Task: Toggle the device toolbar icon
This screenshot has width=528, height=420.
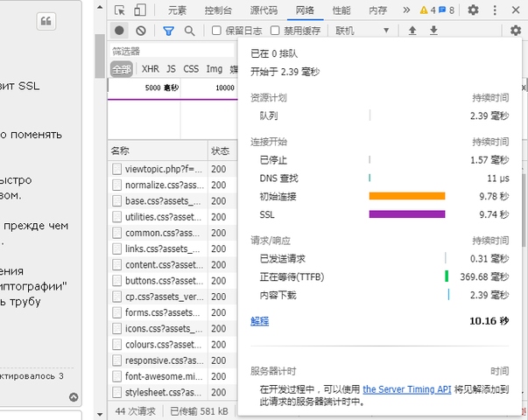Action: 140,10
